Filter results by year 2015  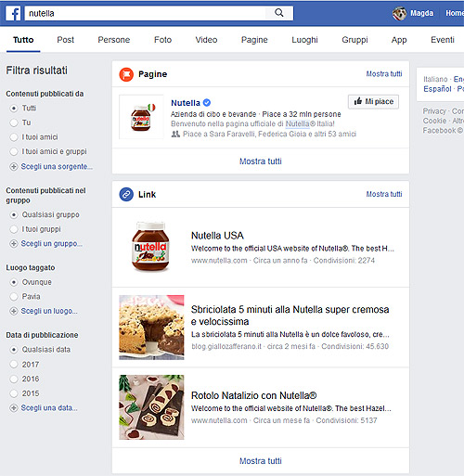pos(14,393)
